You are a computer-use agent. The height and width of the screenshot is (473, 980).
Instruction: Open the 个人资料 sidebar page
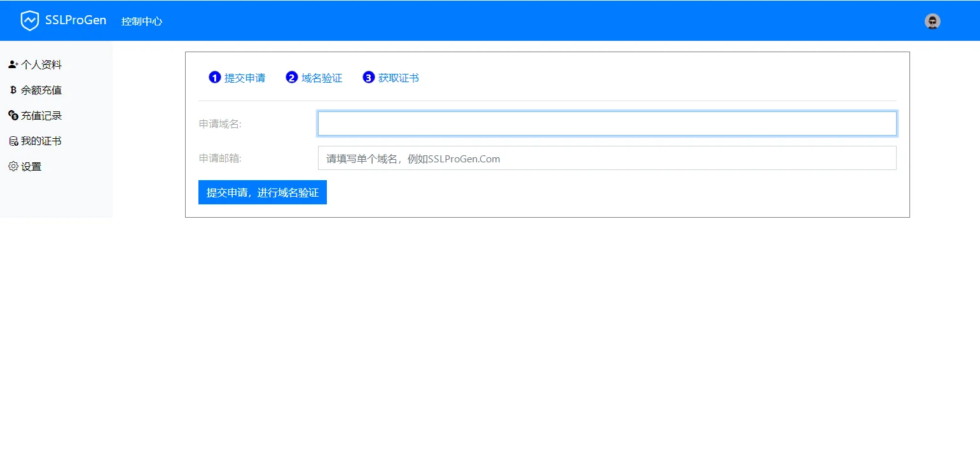click(41, 64)
